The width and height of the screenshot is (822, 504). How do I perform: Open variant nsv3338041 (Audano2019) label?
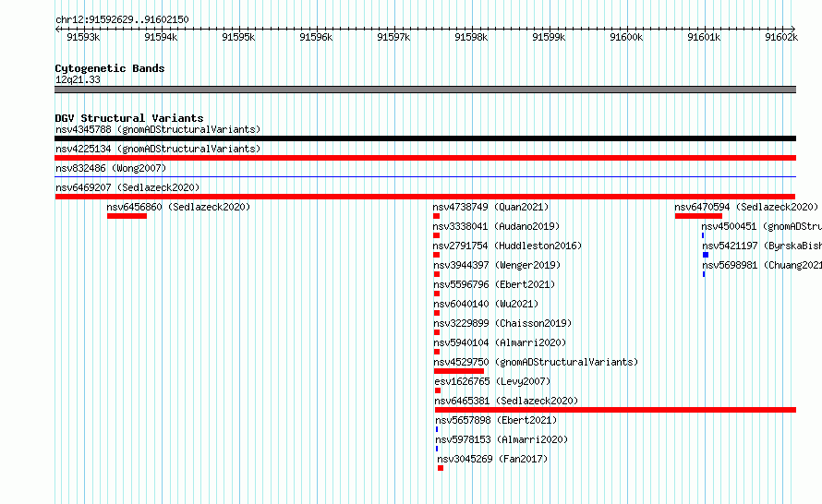click(496, 226)
